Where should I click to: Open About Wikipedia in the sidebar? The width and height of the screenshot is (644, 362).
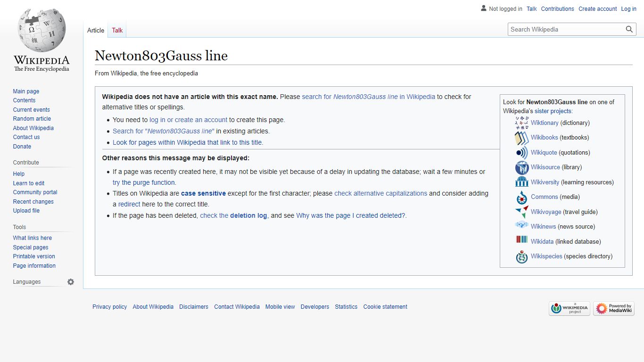(x=33, y=128)
